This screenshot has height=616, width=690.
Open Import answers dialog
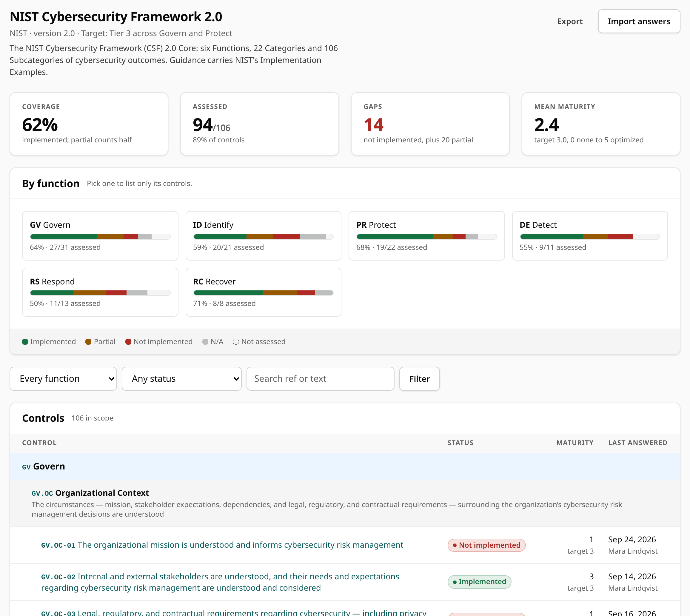click(639, 21)
